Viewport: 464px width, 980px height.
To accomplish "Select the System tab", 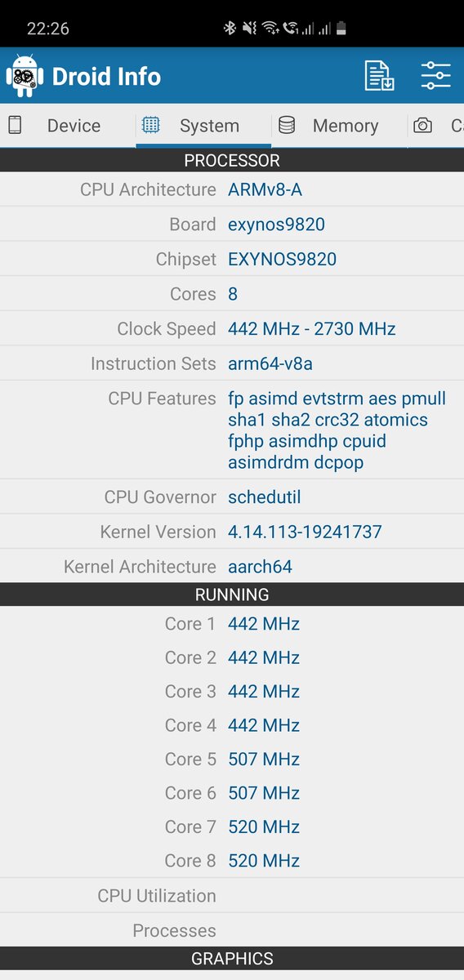I will (x=203, y=126).
